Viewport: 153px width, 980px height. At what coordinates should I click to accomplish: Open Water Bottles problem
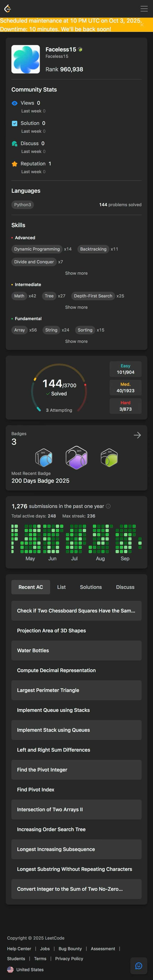tap(33, 651)
